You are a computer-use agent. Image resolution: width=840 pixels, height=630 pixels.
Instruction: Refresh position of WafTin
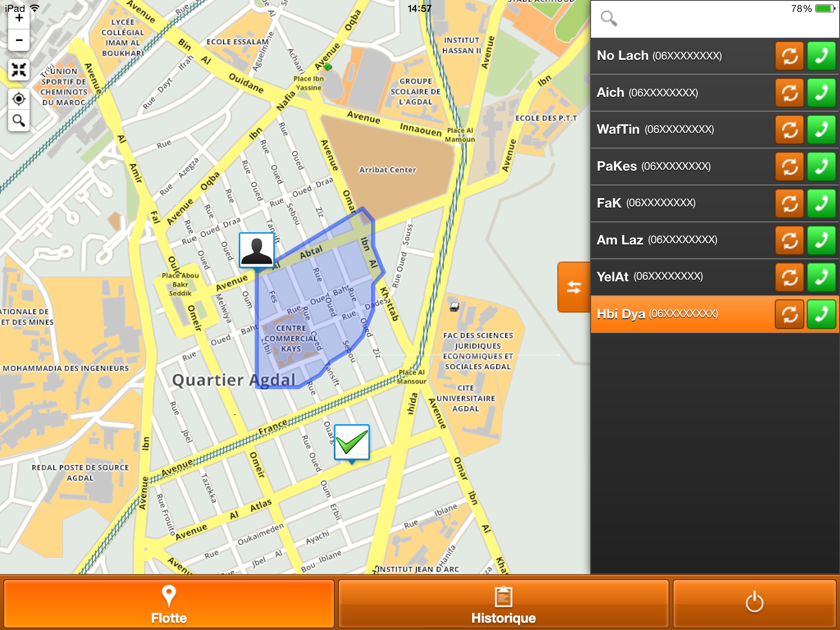tap(789, 130)
